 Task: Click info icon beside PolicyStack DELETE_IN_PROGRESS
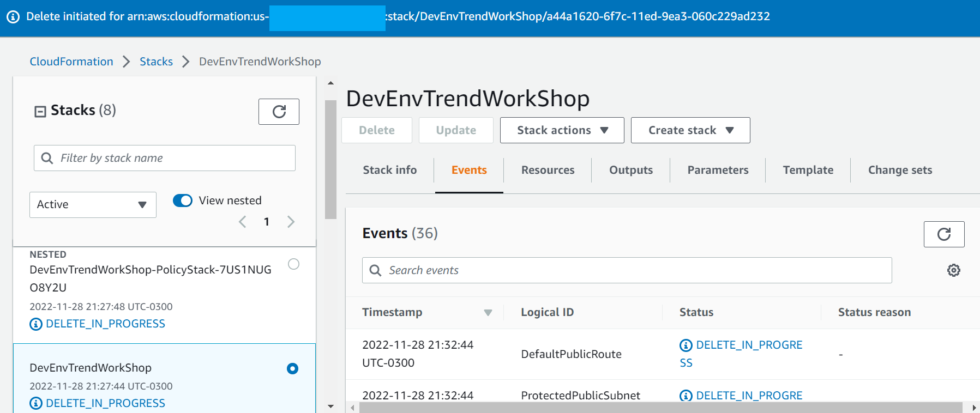coord(36,324)
